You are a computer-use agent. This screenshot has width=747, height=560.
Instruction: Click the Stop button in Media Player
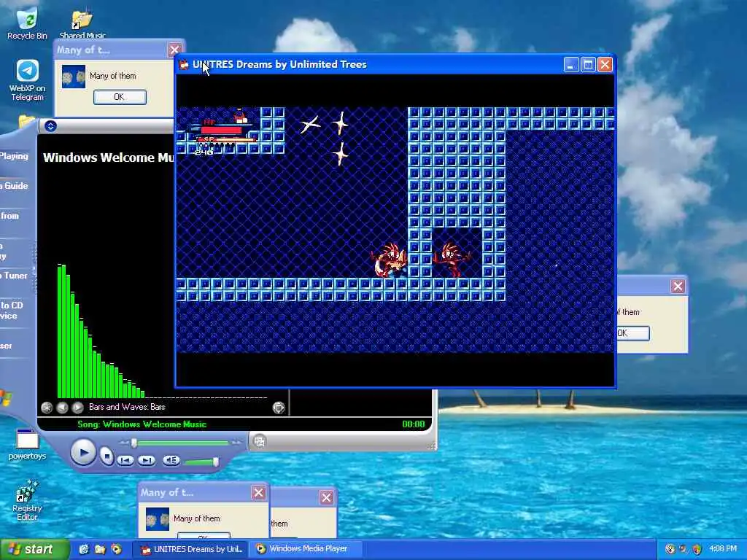[x=107, y=456]
